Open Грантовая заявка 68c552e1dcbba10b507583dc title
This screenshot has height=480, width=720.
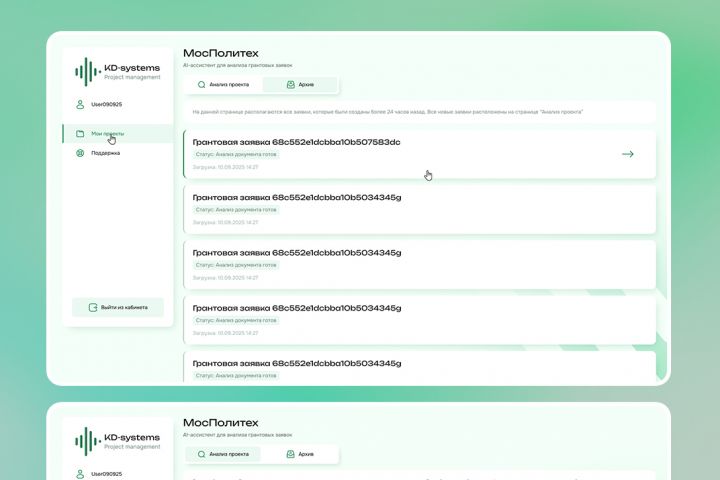click(x=296, y=142)
